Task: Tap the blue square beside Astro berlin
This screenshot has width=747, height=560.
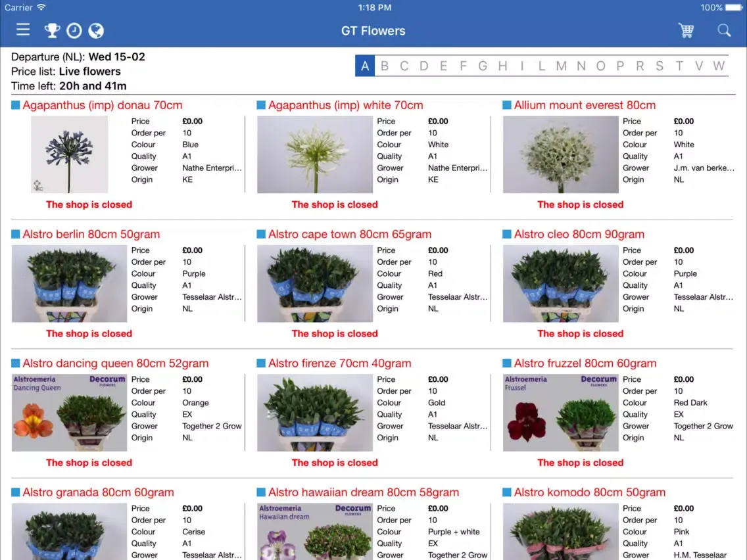Action: tap(16, 234)
